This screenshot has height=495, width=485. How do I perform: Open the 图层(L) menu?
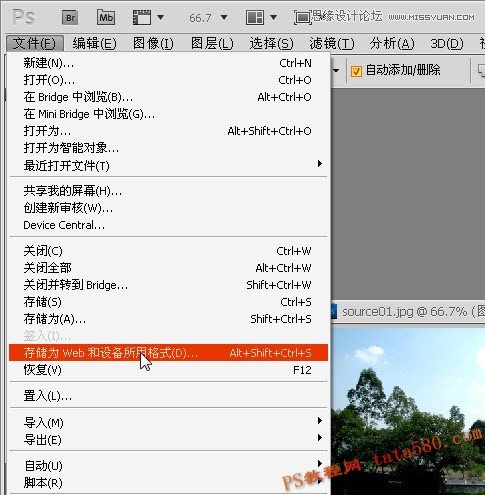point(212,43)
